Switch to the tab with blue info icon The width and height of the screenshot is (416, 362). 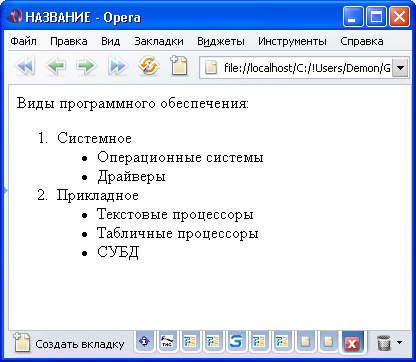tap(144, 342)
